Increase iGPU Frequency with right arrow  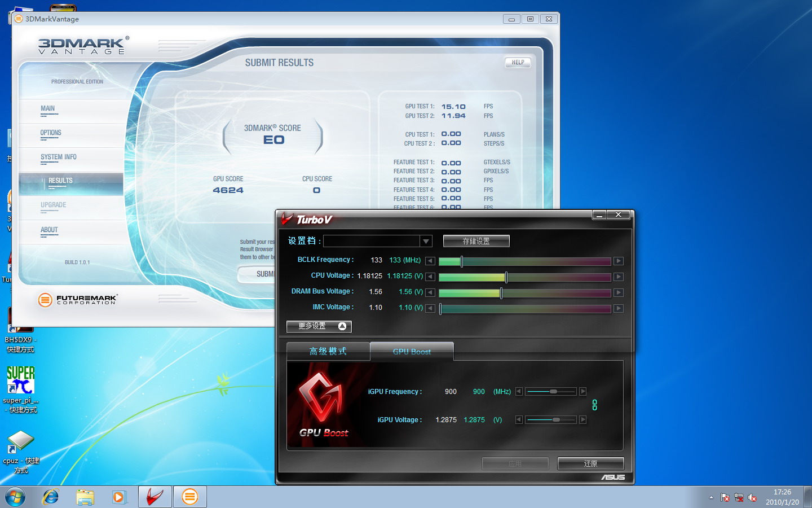click(583, 391)
